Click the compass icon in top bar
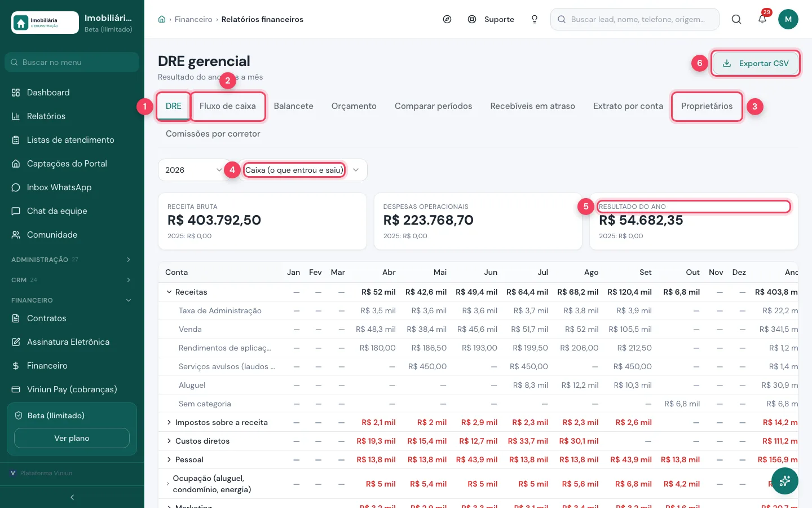The width and height of the screenshot is (812, 508). click(447, 19)
